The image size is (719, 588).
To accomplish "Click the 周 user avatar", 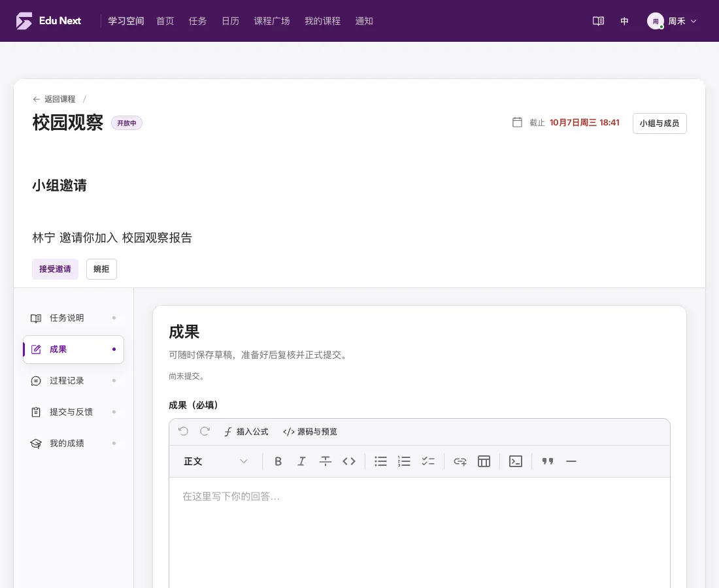I will (x=655, y=21).
